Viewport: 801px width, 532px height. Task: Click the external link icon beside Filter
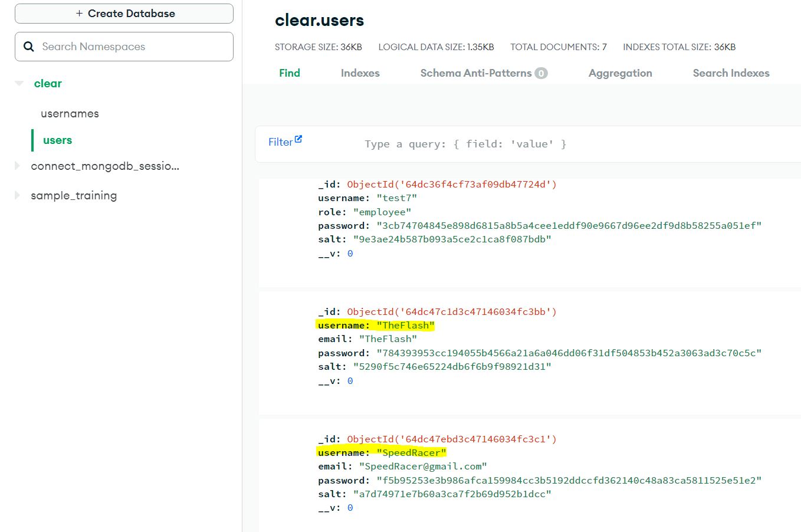tap(298, 139)
